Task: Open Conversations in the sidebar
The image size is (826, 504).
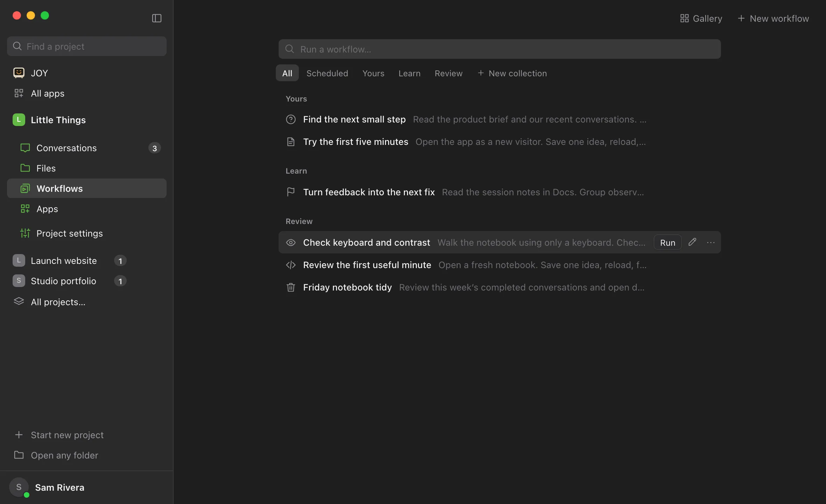Action: (87, 148)
